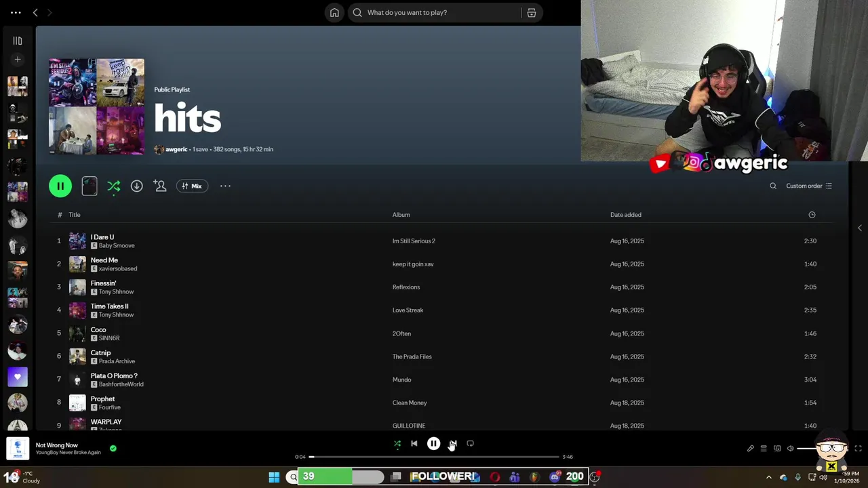868x488 pixels.
Task: Navigate forward with the right arrow
Action: (x=50, y=12)
